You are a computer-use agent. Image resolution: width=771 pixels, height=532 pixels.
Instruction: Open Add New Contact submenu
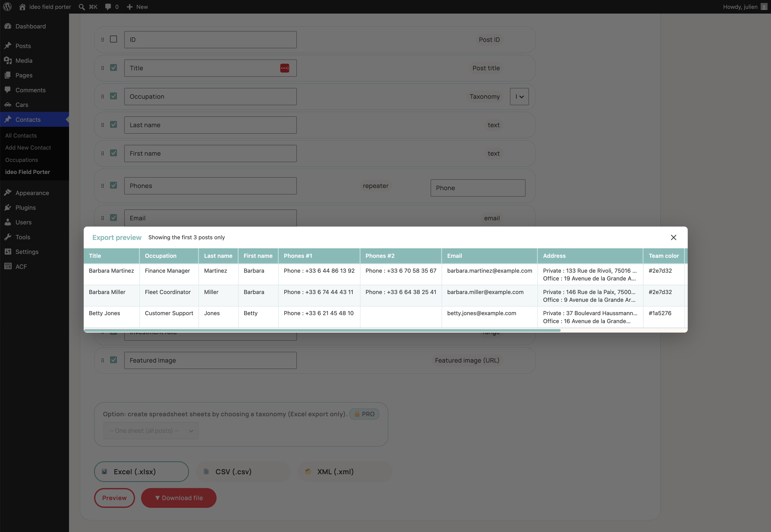28,147
